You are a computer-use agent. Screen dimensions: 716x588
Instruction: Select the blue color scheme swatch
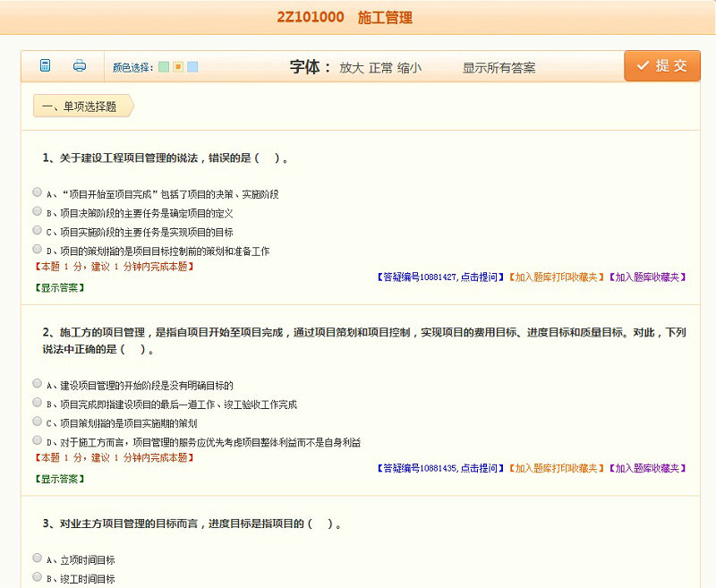(x=192, y=67)
